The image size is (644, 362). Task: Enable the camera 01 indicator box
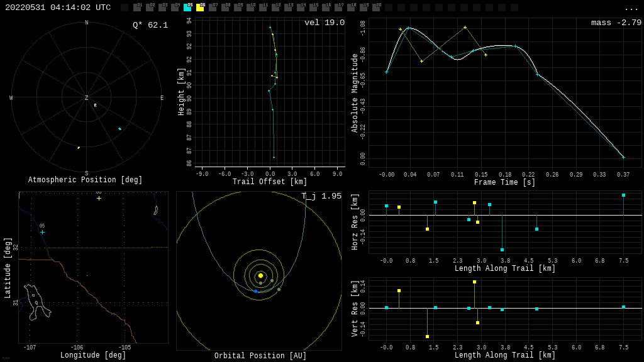point(137,8)
